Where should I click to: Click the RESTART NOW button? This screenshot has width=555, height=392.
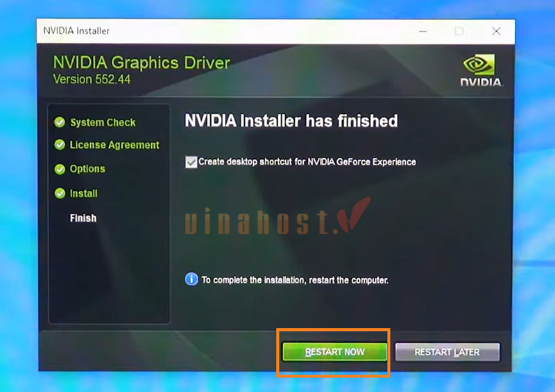coord(334,352)
